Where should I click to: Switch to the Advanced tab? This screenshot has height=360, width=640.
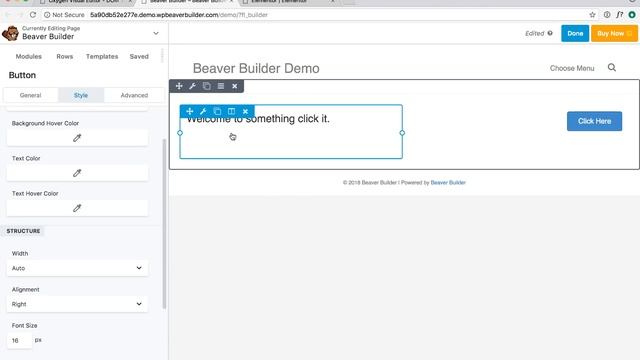[x=134, y=95]
